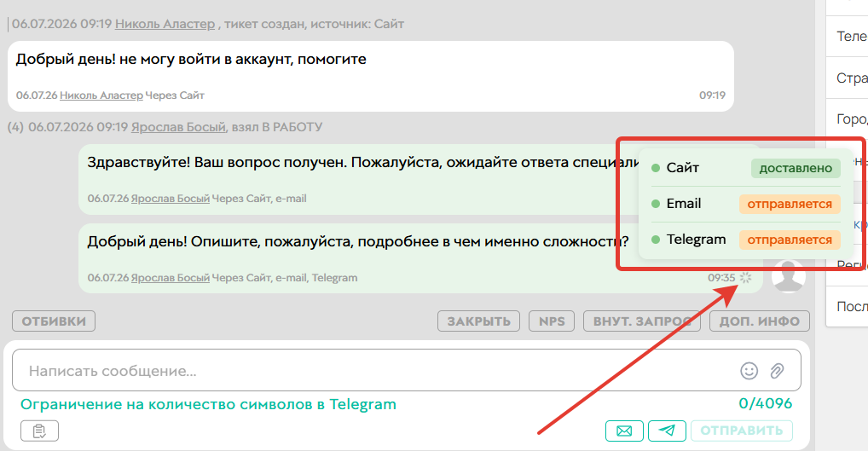This screenshot has width=868, height=451.
Task: Click the отправляется badge in Telegram row
Action: tap(790, 240)
